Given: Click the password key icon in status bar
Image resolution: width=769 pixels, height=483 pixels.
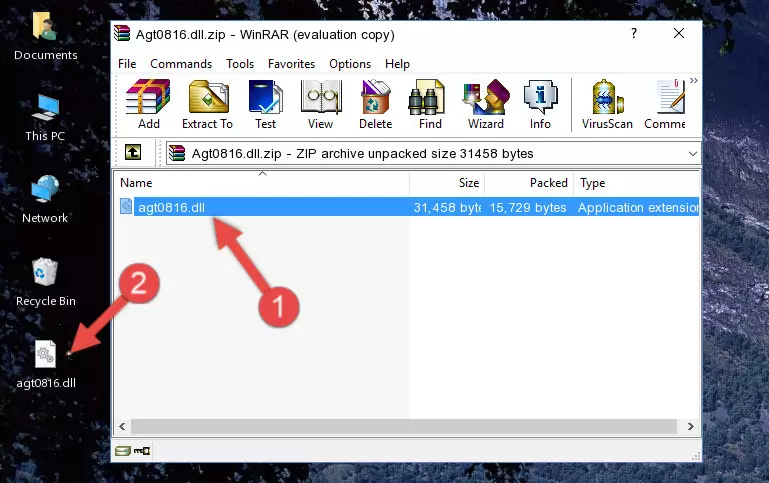Looking at the screenshot, I should [142, 451].
